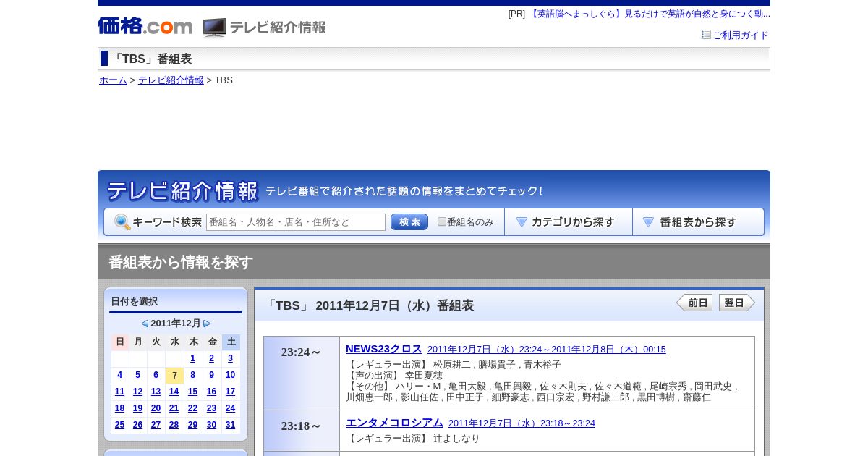Select December 9 in the calendar

click(x=211, y=375)
